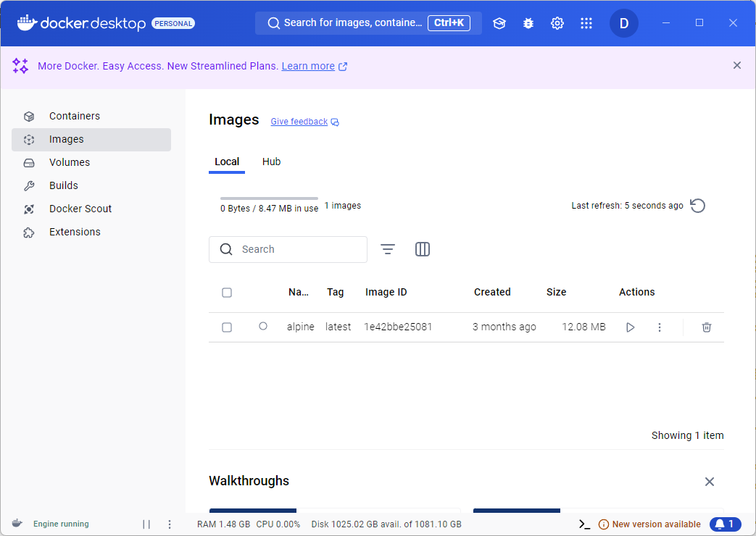
Task: Open notifications bell in status bar
Action: pyautogui.click(x=725, y=524)
